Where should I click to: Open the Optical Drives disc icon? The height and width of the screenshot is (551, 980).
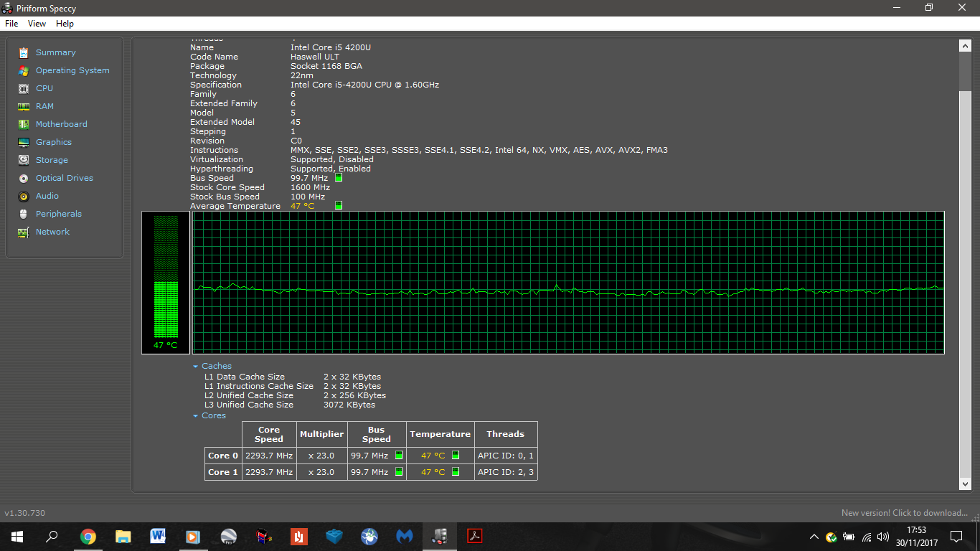click(24, 178)
